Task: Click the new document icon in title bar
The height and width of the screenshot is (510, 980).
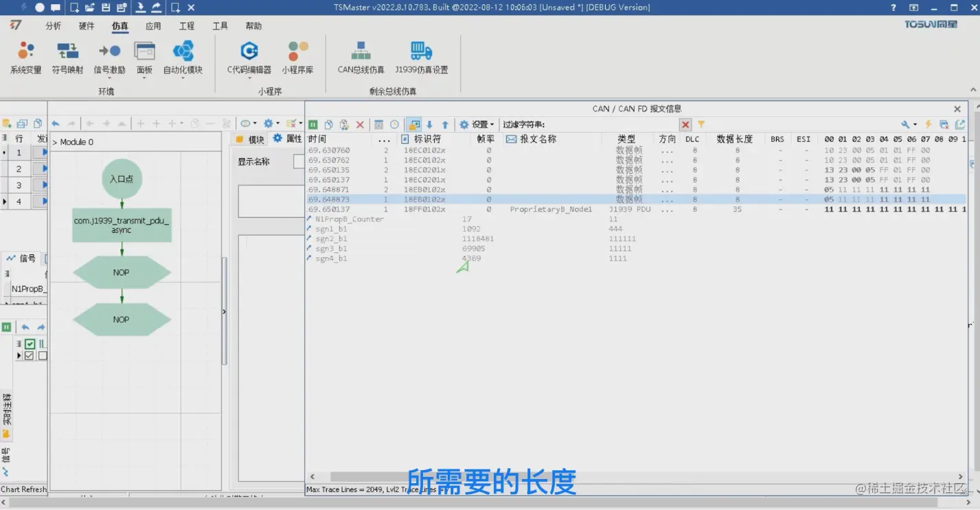Action: (x=74, y=8)
